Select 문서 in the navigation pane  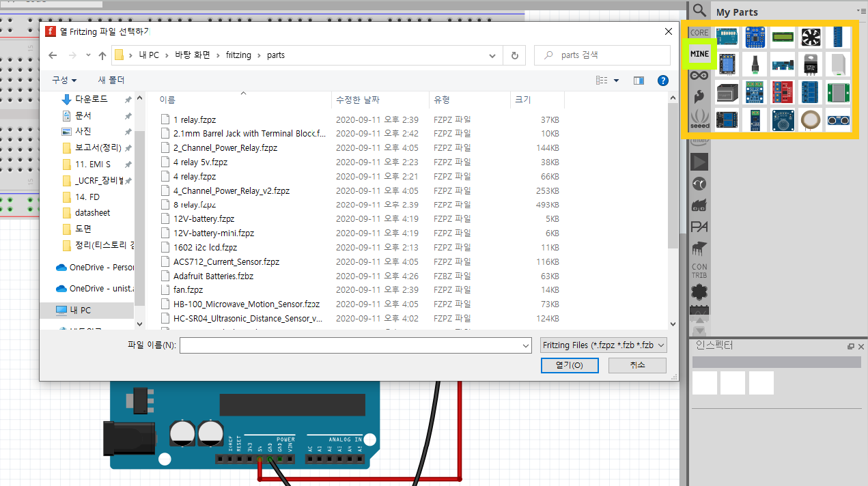(x=83, y=115)
